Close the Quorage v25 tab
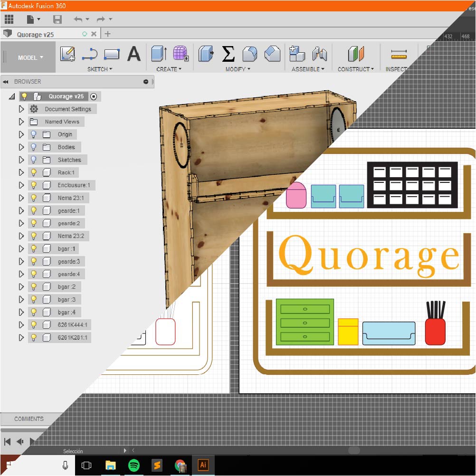This screenshot has height=476, width=476. [x=94, y=34]
